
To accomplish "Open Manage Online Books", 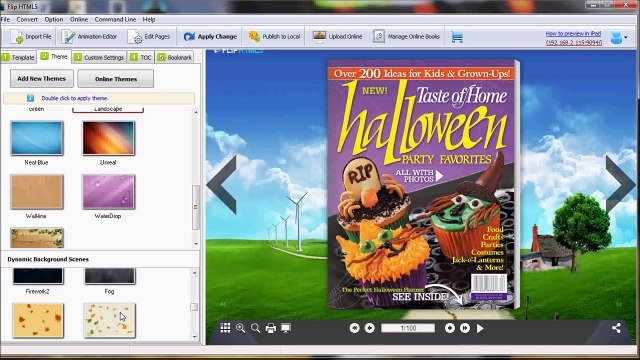I will click(x=407, y=37).
